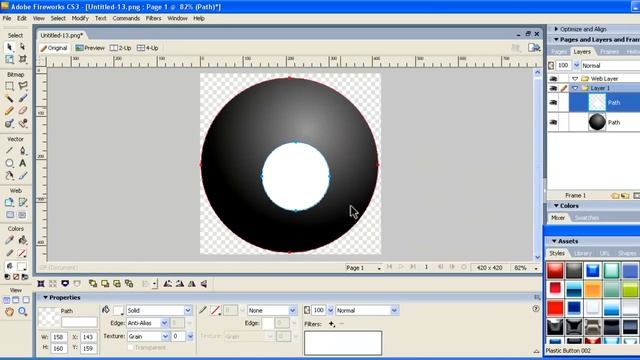The width and height of the screenshot is (640, 360).
Task: Switch to the 2-Up view tab
Action: [x=121, y=48]
